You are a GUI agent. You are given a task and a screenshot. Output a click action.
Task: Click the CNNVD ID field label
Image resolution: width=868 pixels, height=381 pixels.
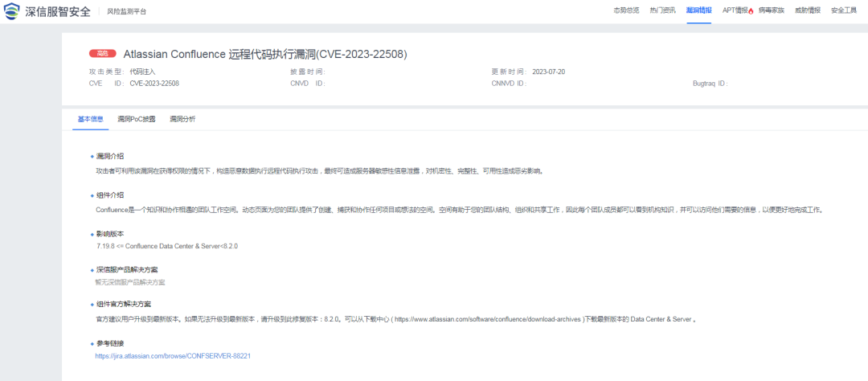point(509,84)
